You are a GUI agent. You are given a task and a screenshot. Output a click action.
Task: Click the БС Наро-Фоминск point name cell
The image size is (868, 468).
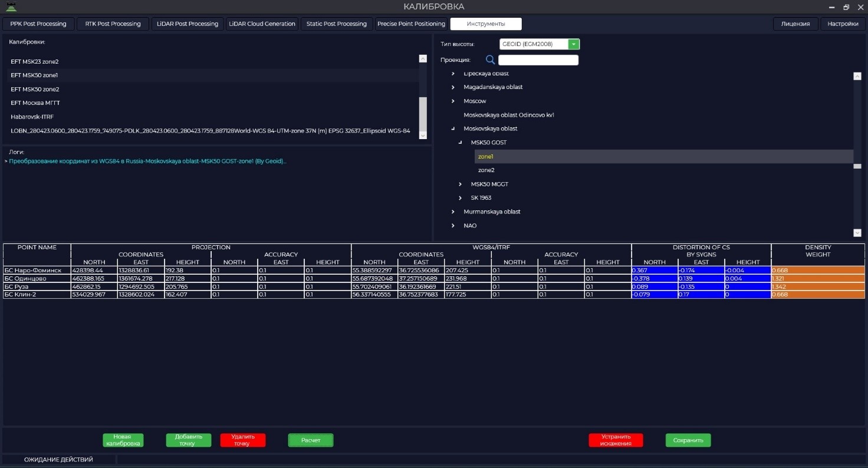(x=37, y=270)
